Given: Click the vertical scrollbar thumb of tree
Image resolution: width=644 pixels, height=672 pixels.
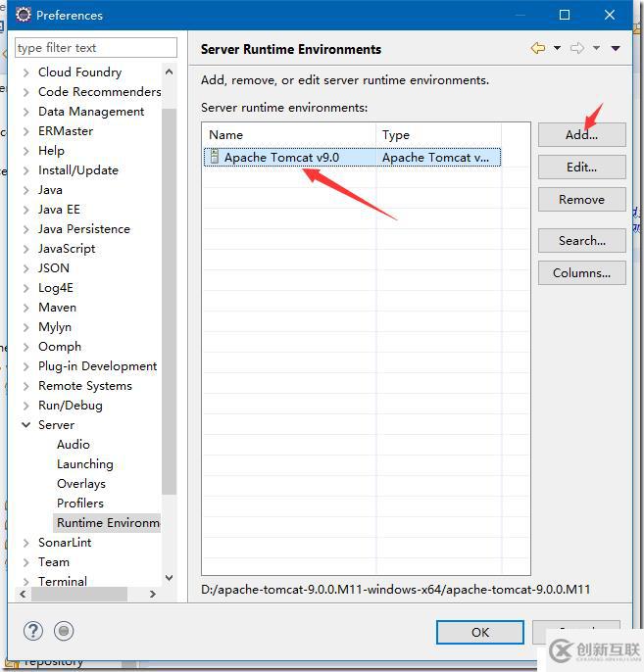Looking at the screenshot, I should 170,302.
